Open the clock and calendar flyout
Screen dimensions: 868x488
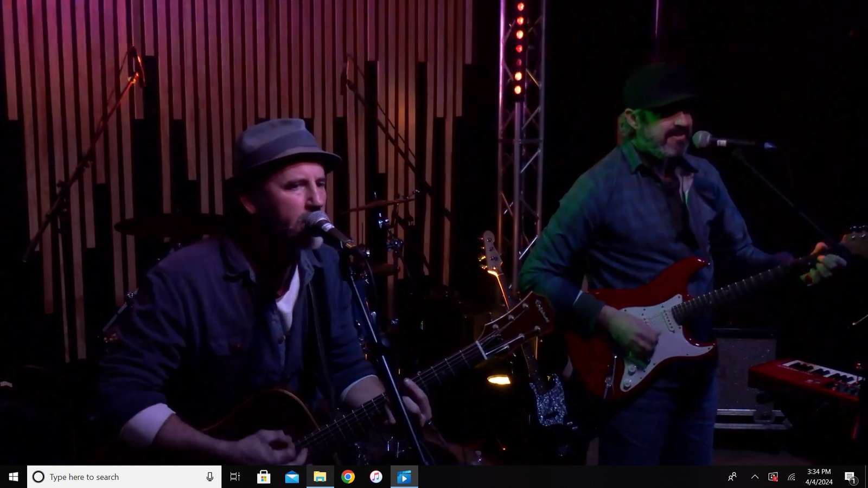click(819, 477)
